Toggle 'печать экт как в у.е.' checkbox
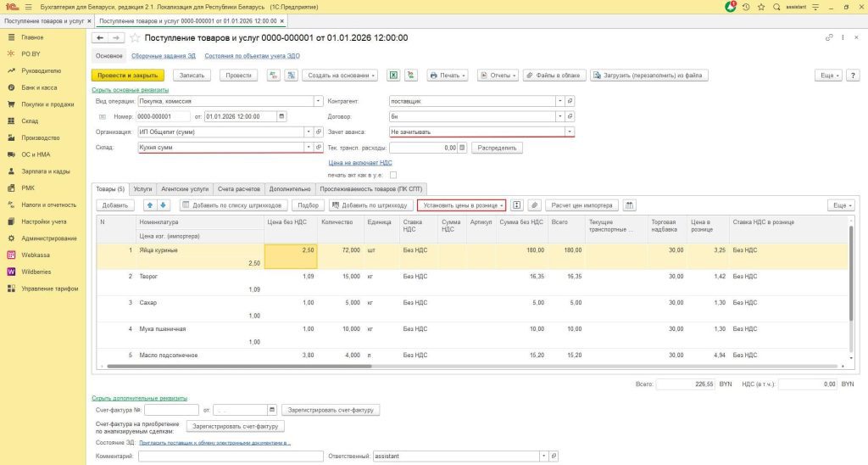This screenshot has width=868, height=465. click(392, 175)
